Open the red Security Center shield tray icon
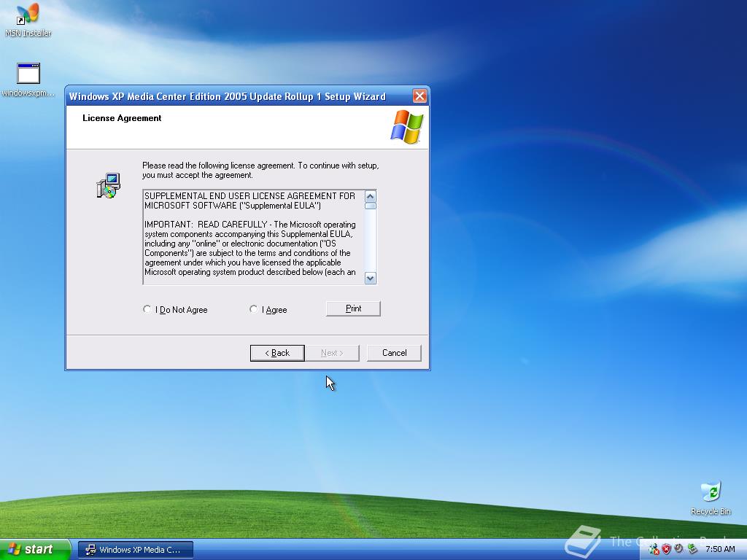This screenshot has width=747, height=560. click(667, 549)
